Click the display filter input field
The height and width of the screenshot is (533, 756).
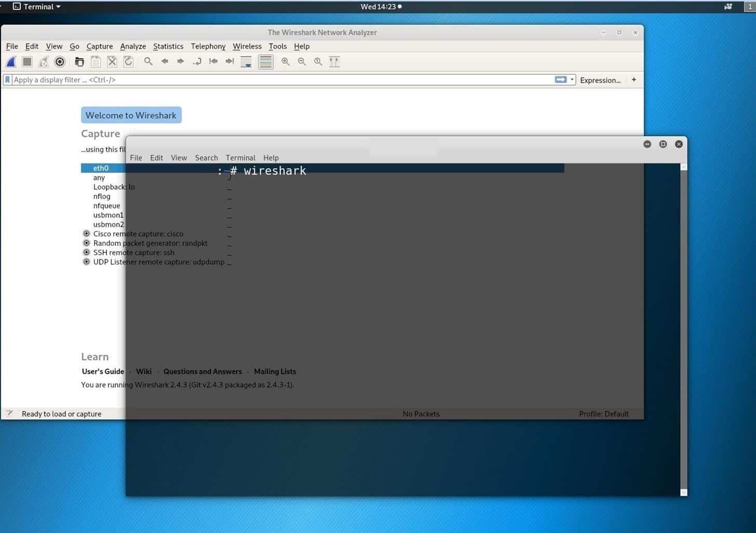(x=283, y=80)
